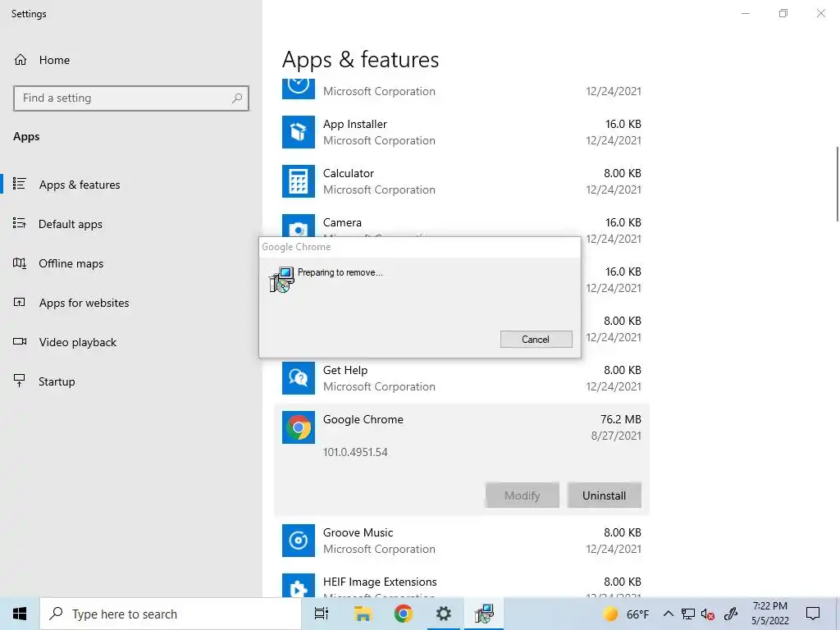Click the Preparing to remove... message
840x630 pixels.
tap(340, 272)
